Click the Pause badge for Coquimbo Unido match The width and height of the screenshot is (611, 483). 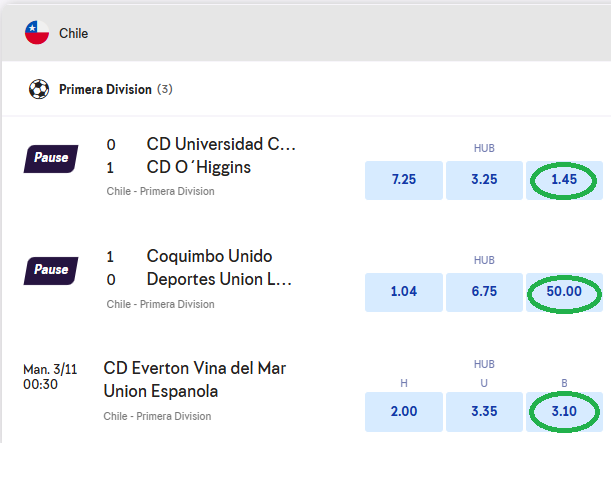(x=51, y=270)
